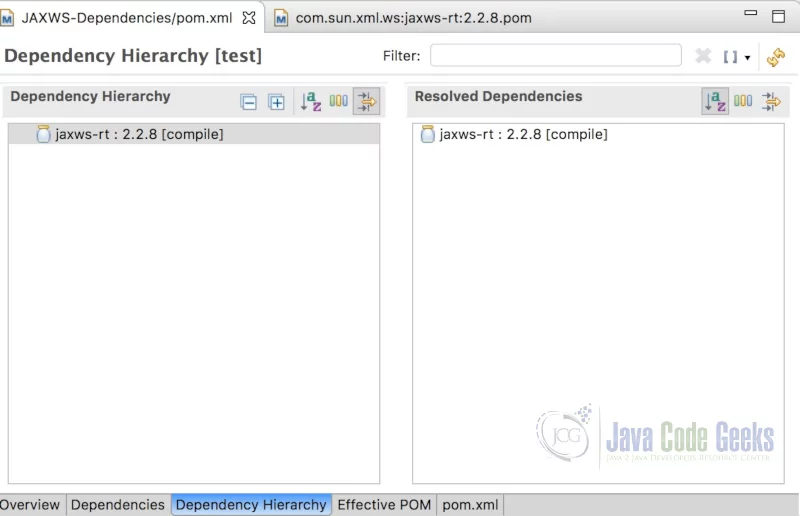Click into the Filter text field
The image size is (800, 516).
click(556, 55)
